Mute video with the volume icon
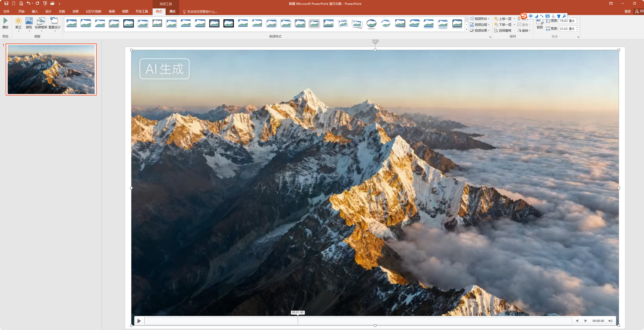The width and height of the screenshot is (644, 330). [610, 321]
